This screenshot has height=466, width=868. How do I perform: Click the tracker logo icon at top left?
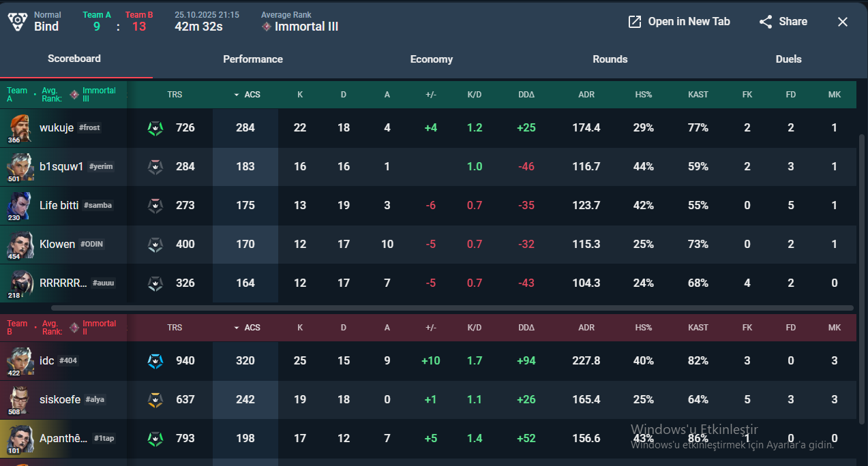[x=18, y=21]
